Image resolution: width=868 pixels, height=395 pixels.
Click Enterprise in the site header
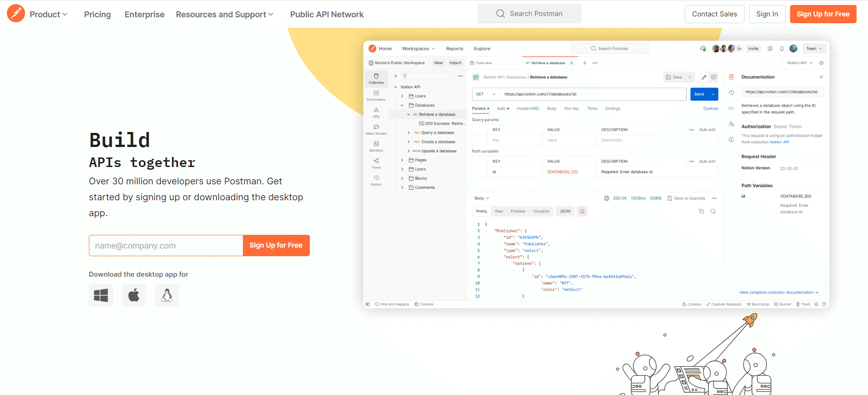[x=144, y=14]
